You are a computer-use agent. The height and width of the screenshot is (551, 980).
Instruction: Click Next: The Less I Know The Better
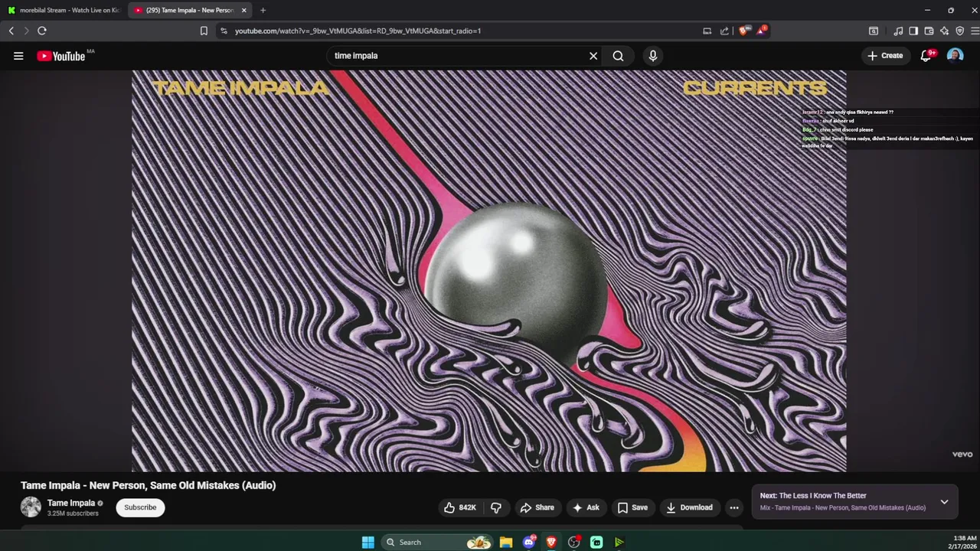813,496
